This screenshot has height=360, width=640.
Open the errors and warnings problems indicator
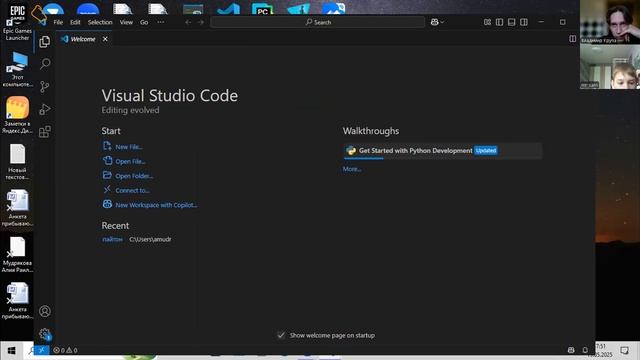[x=65, y=350]
